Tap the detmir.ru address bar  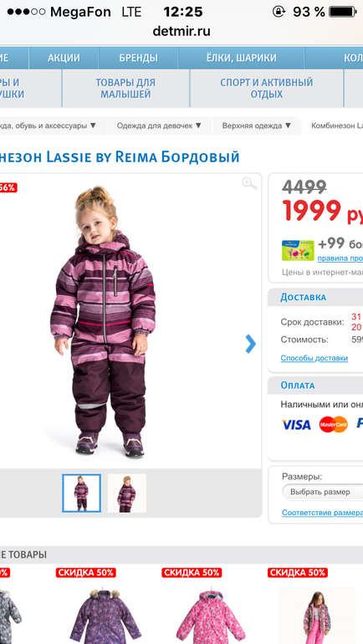tap(181, 31)
